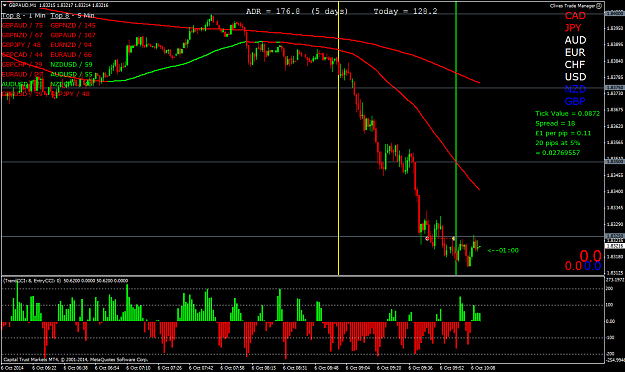Select the 'Top 8 - 5 Min' heading
The width and height of the screenshot is (625, 372).
point(72,16)
